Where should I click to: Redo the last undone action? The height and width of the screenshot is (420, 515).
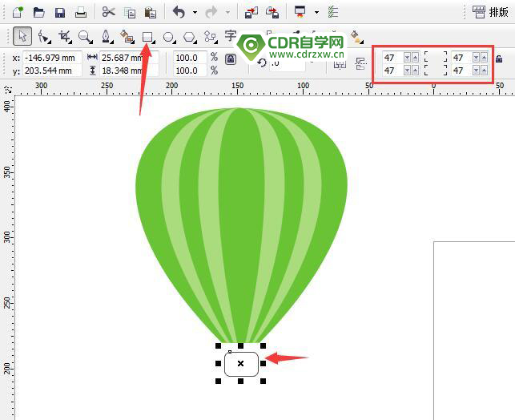tap(211, 13)
